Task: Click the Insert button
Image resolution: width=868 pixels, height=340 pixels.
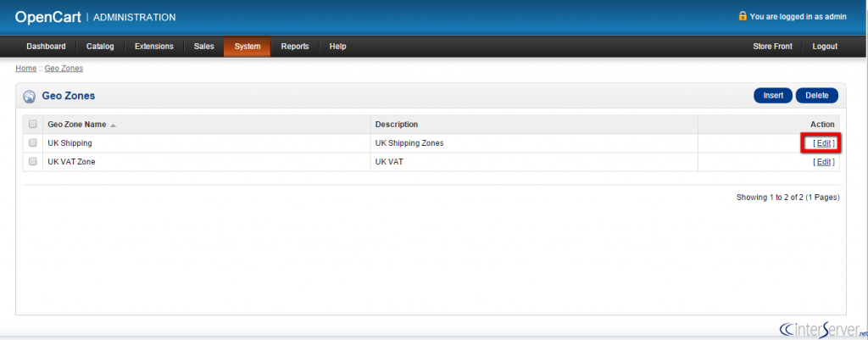Action: click(x=773, y=96)
